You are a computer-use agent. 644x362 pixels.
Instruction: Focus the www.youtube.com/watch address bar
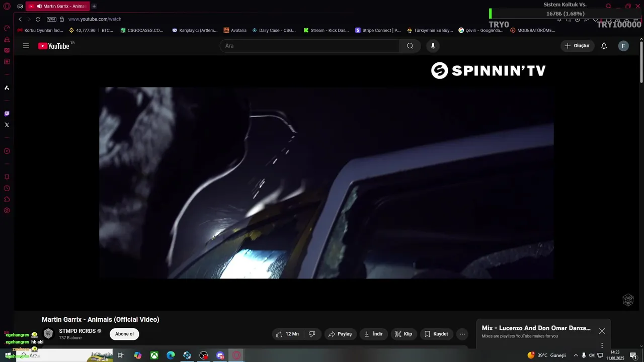pyautogui.click(x=95, y=19)
